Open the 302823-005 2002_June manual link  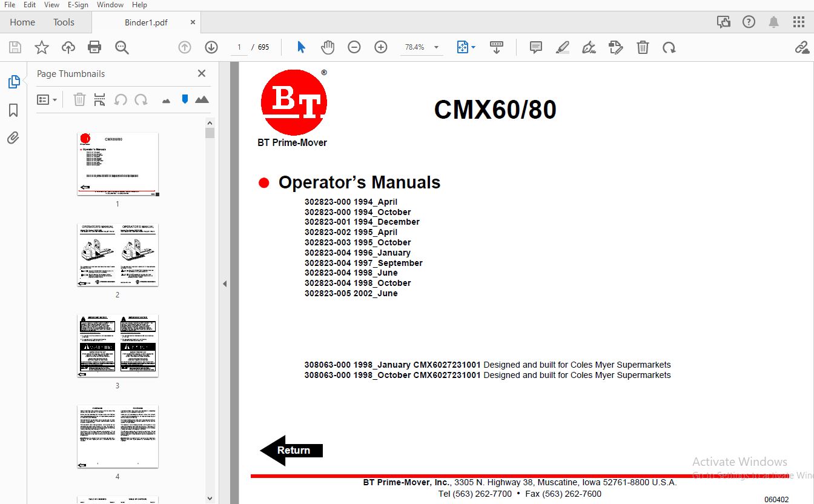351,293
